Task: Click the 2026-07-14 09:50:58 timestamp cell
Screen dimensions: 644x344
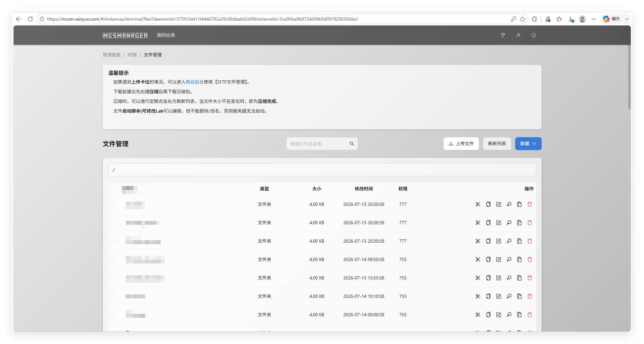Action: click(364, 259)
